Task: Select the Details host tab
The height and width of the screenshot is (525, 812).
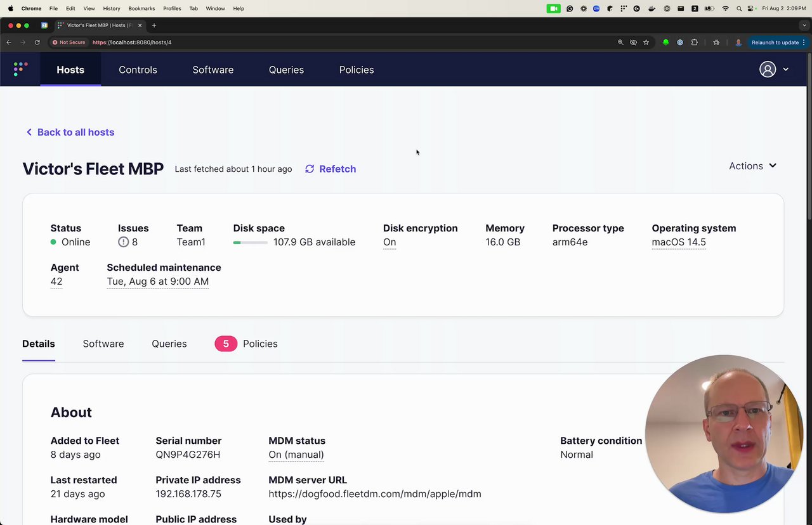Action: coord(39,344)
